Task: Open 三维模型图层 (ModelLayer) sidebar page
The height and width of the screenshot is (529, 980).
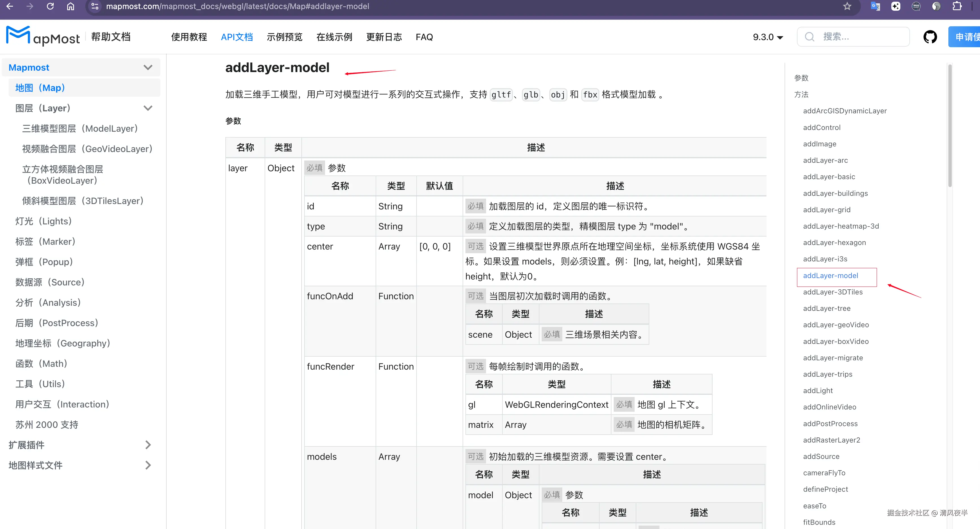Action: (x=80, y=129)
